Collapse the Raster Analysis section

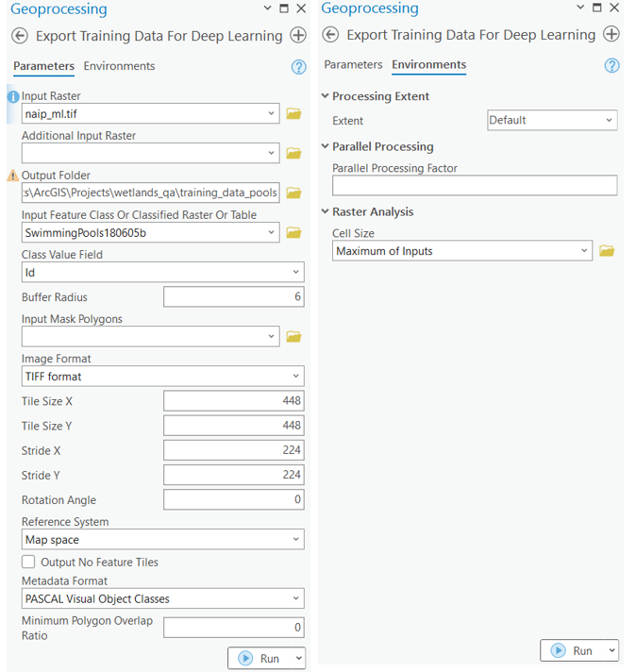[326, 212]
